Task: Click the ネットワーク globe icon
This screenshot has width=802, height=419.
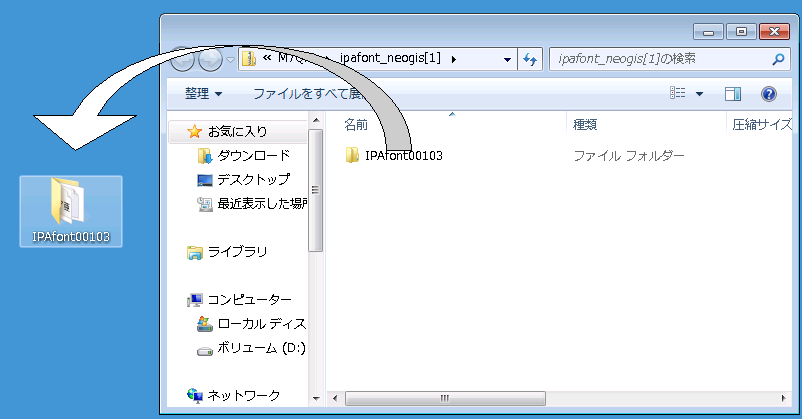Action: [194, 395]
